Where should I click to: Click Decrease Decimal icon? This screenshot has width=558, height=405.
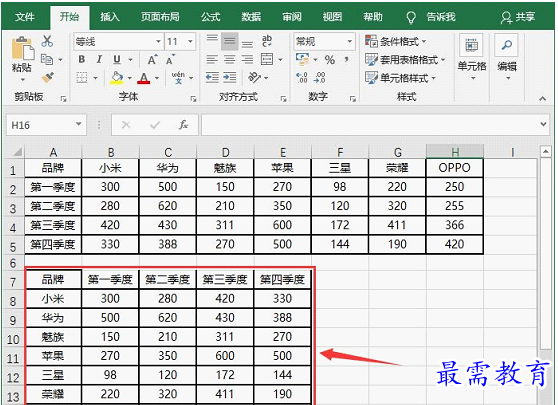(x=319, y=78)
